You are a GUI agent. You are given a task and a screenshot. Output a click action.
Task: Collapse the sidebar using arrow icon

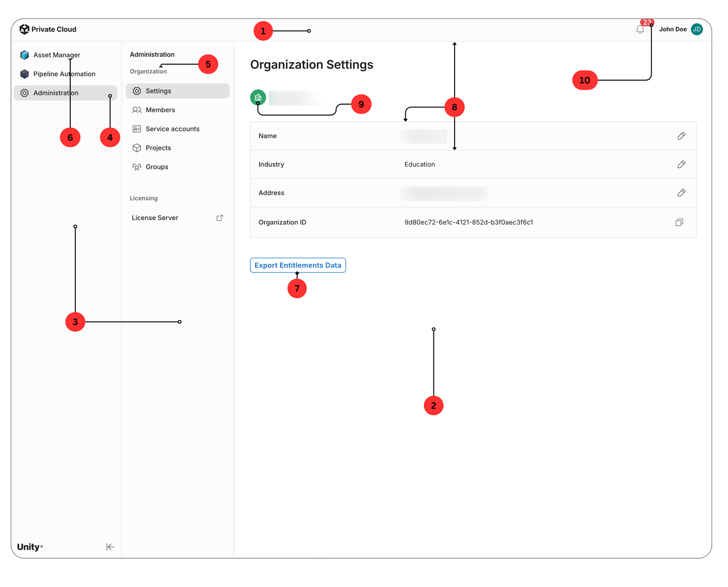click(110, 547)
